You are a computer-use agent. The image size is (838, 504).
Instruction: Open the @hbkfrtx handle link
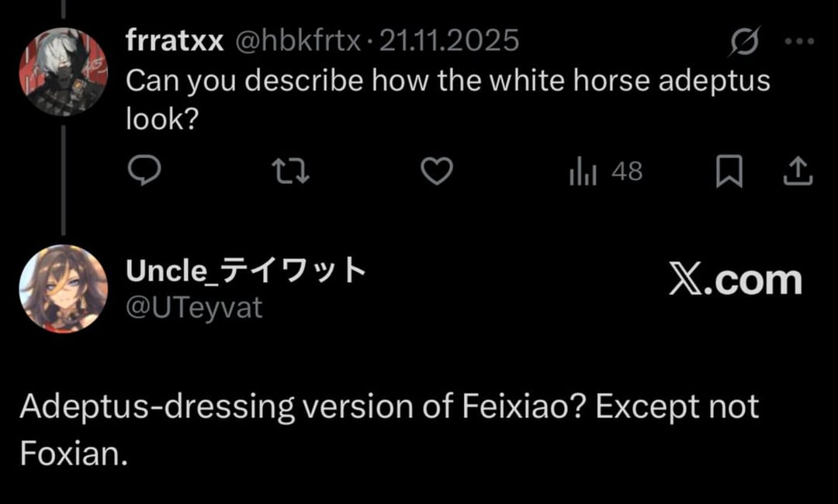[298, 40]
